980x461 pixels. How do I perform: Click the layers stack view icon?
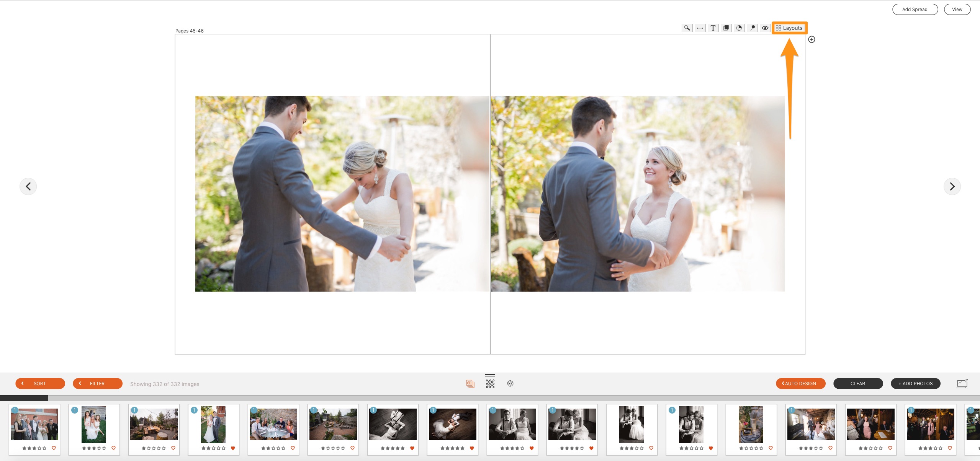tap(510, 383)
